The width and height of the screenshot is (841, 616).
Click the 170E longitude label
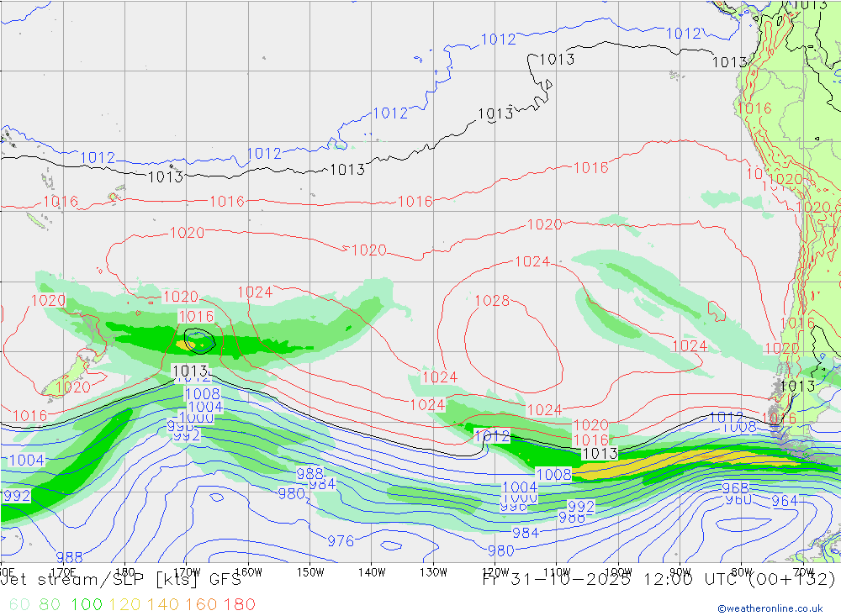tap(63, 572)
